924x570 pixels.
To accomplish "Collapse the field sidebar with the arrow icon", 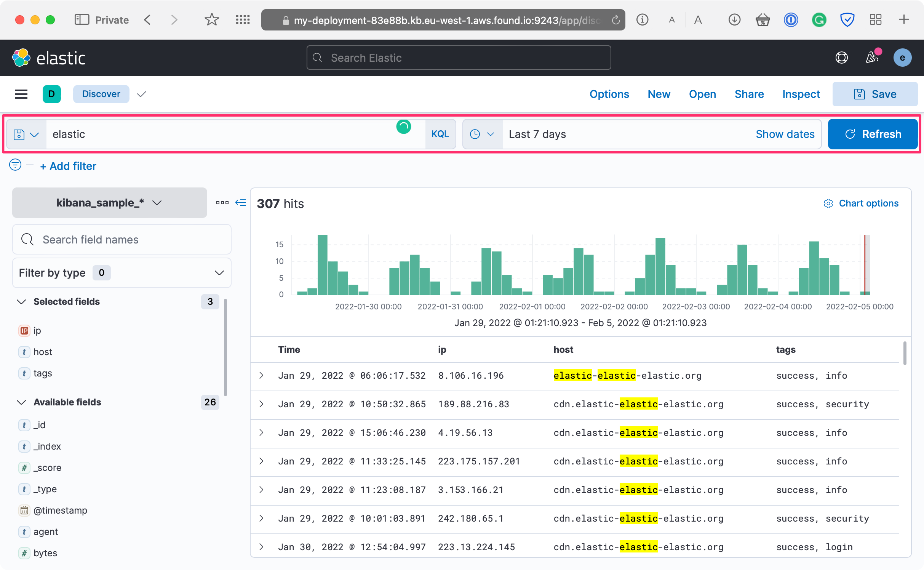I will pyautogui.click(x=241, y=202).
